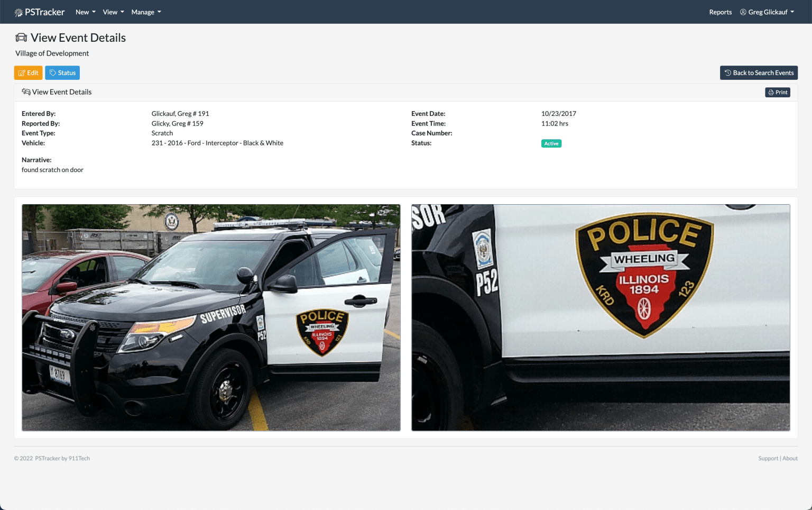This screenshot has width=812, height=510.
Task: Open the Wheeling Police door emblem photo
Action: tap(601, 317)
